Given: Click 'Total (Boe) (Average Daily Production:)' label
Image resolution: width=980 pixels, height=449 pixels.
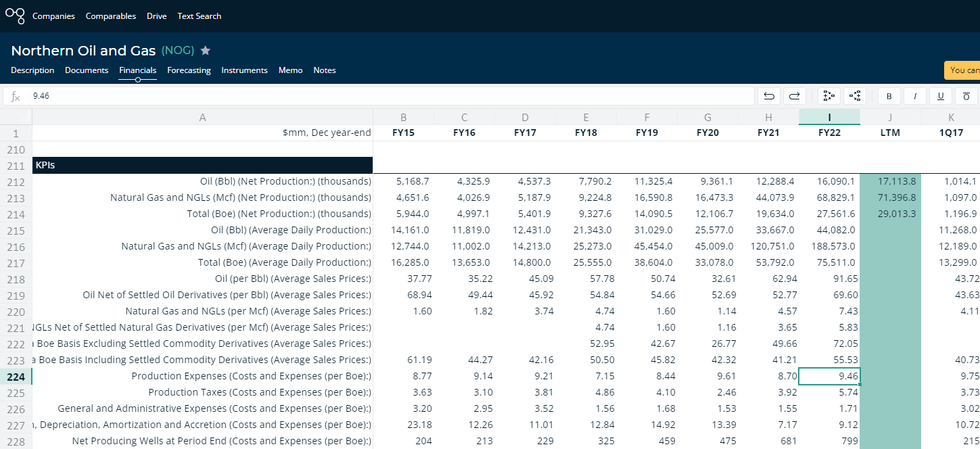Looking at the screenshot, I should click(x=285, y=262).
